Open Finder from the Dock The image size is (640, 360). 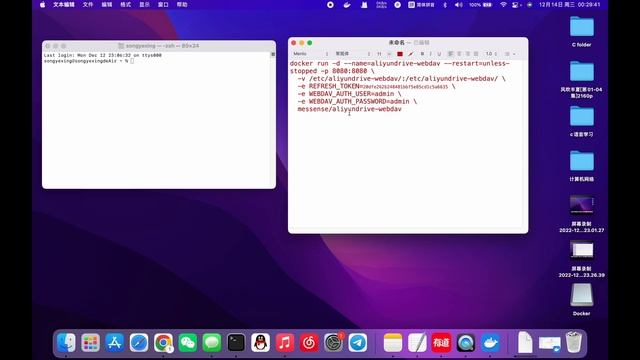click(x=66, y=342)
